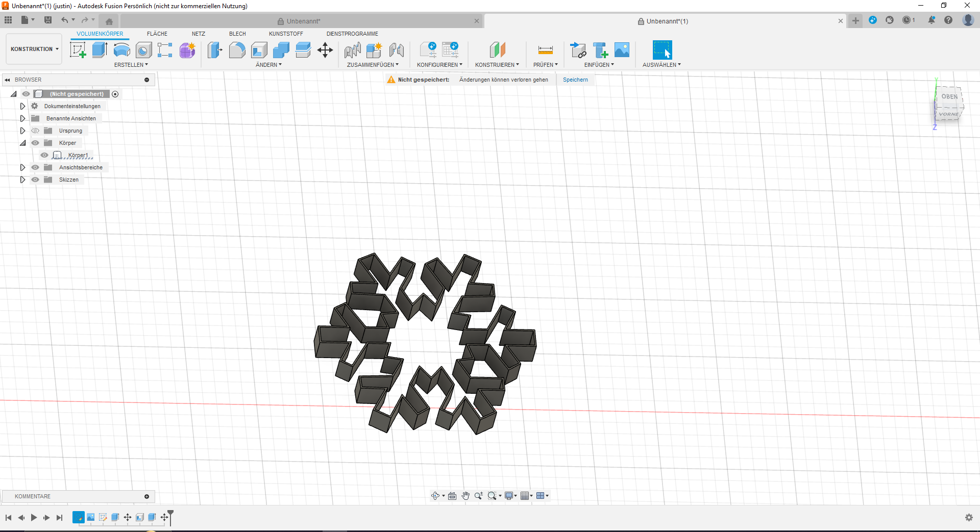
Task: Click the Select tool under Auswählen
Action: [x=662, y=50]
